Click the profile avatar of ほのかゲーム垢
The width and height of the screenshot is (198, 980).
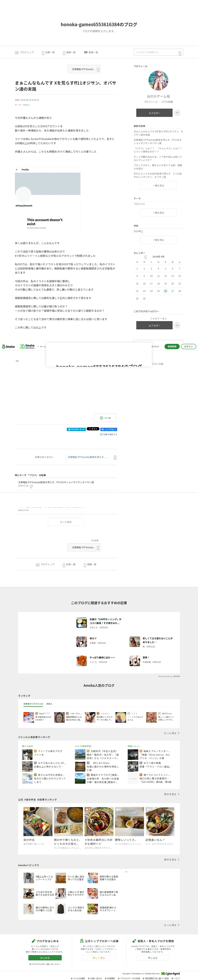click(158, 80)
